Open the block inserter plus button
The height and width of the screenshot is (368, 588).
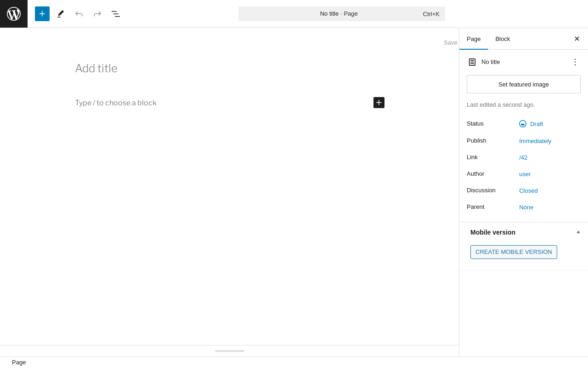click(x=42, y=14)
